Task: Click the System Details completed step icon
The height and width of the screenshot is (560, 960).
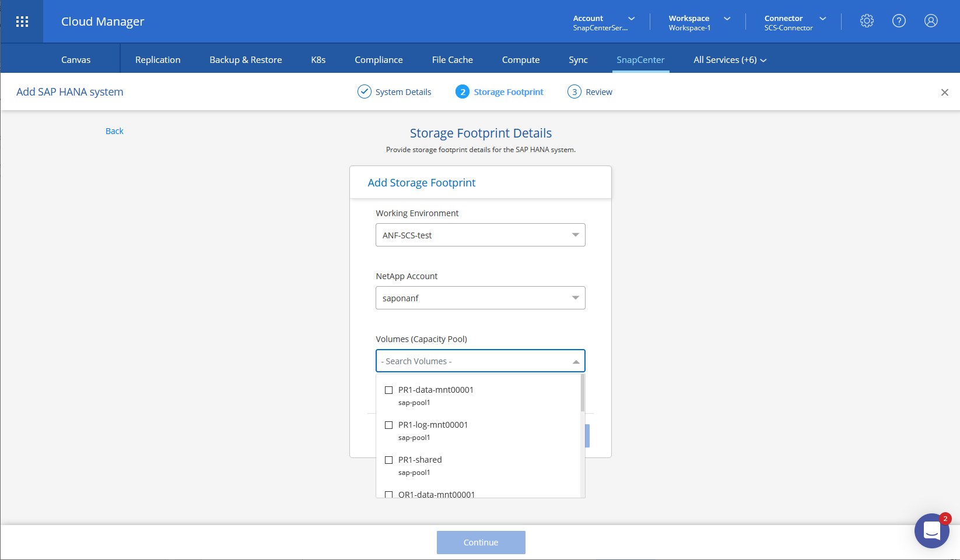Action: click(365, 92)
